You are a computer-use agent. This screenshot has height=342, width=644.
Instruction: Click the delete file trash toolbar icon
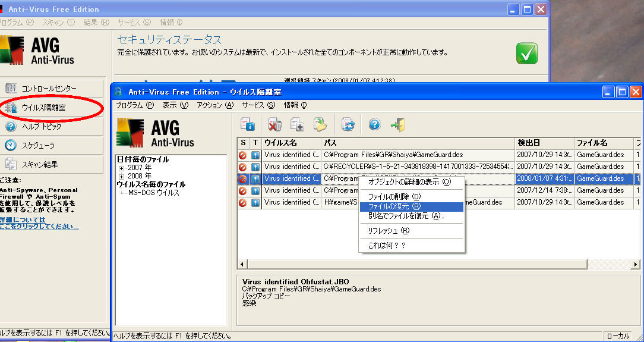[x=274, y=124]
